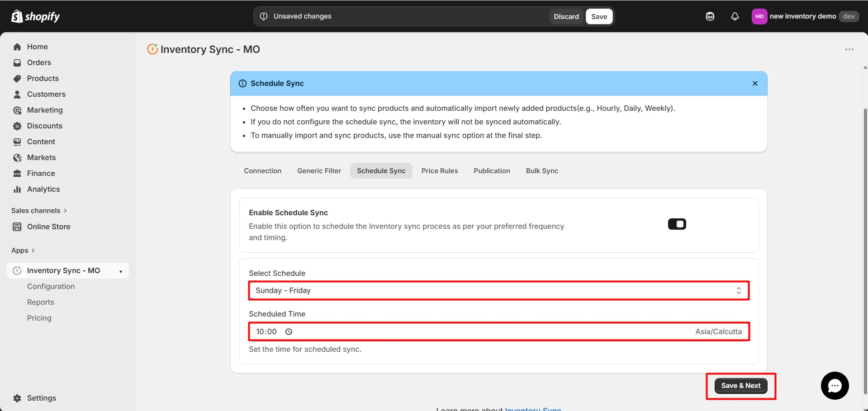This screenshot has width=868, height=411.
Task: Click the Save & Next button
Action: (x=740, y=385)
